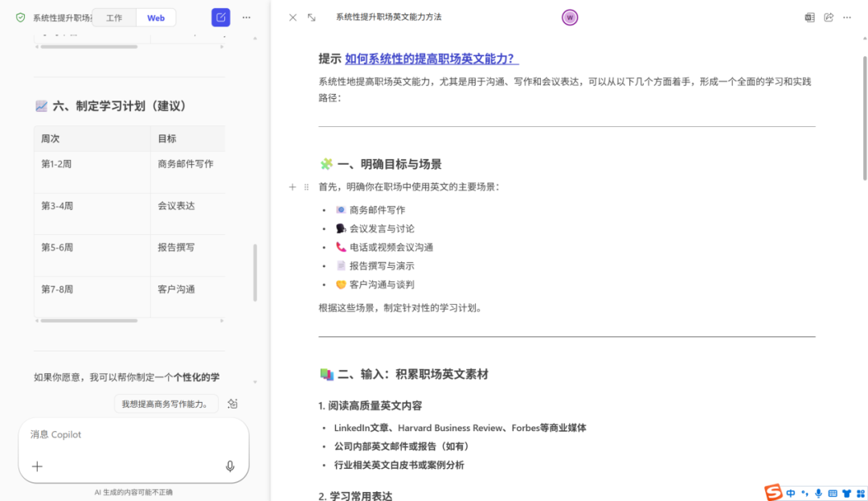Screen dimensions: 868x501
Task: Open page panel more options menu
Action: click(x=847, y=17)
